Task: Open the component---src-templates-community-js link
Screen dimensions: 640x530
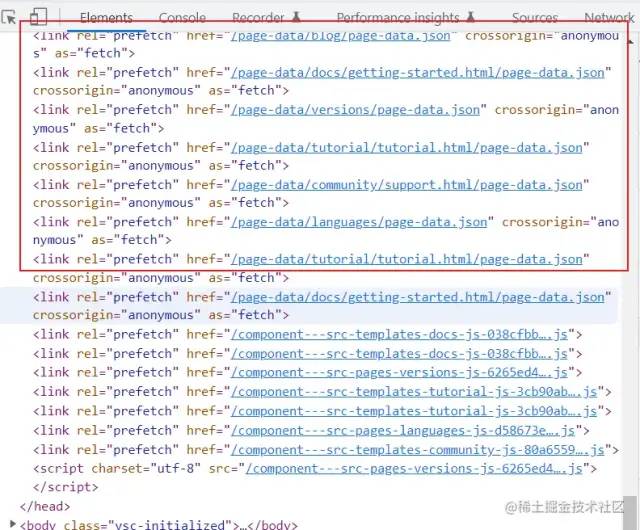Action: coord(418,450)
